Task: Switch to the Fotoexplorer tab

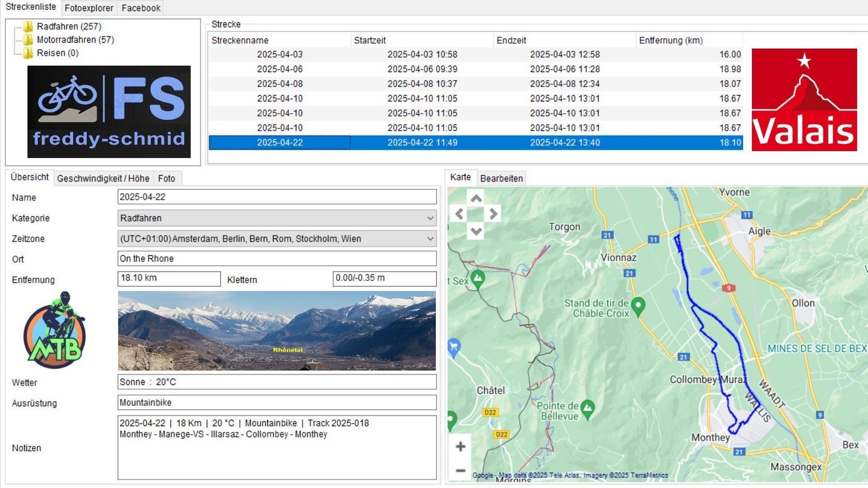Action: point(89,8)
